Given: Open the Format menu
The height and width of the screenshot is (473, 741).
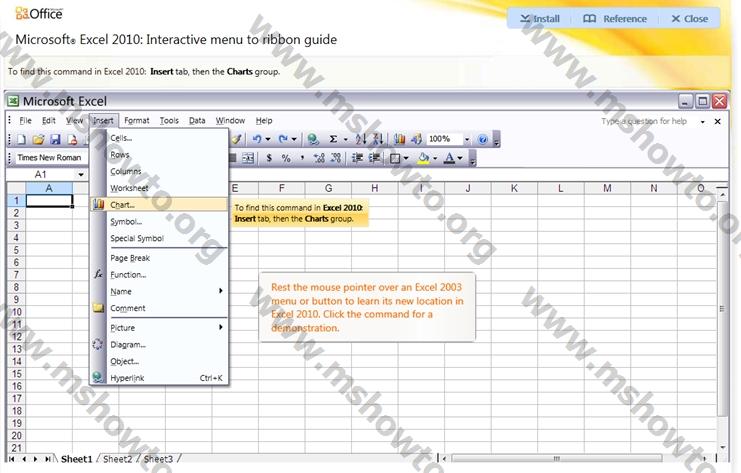Looking at the screenshot, I should [137, 121].
